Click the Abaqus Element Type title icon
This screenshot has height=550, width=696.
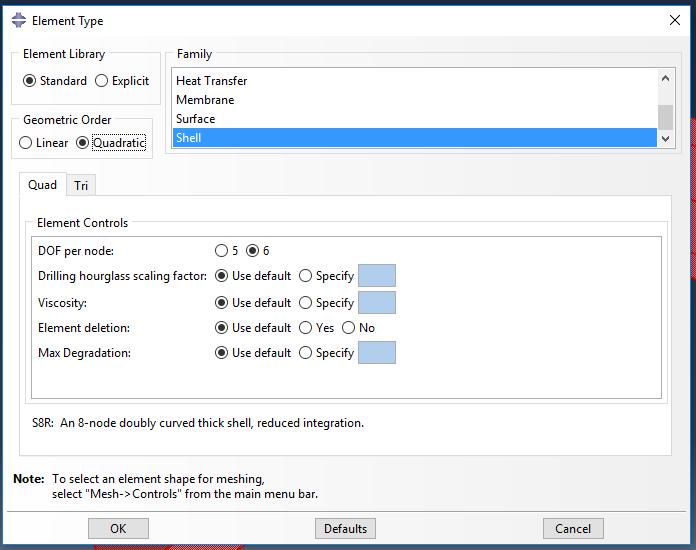19,20
